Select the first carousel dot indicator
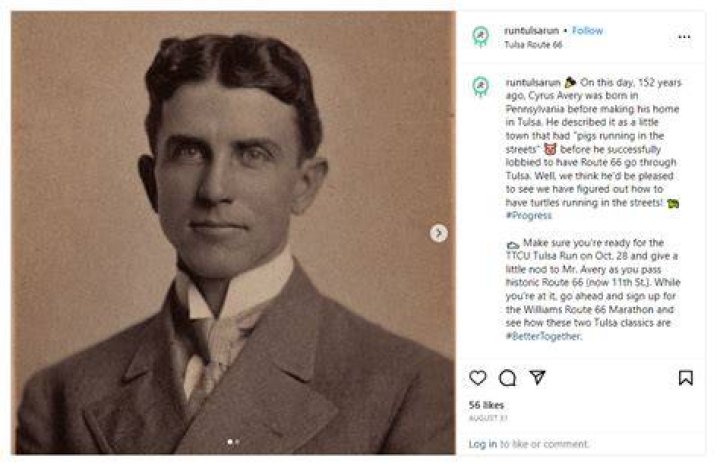 [230, 442]
